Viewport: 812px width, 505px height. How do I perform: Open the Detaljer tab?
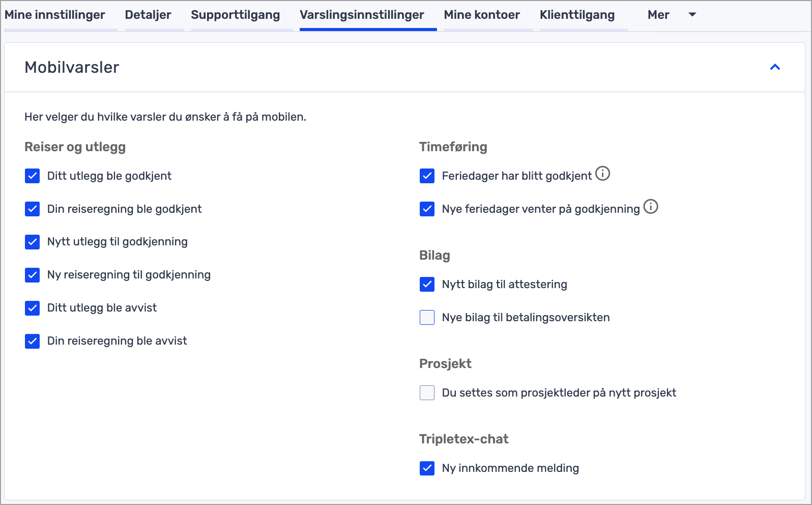click(x=148, y=15)
